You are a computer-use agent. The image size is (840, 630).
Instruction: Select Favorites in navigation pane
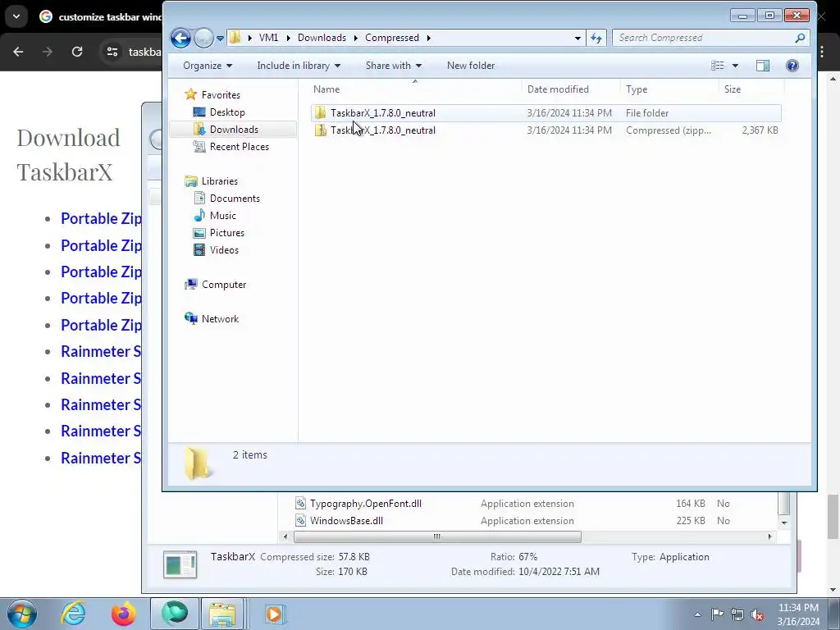pos(221,95)
